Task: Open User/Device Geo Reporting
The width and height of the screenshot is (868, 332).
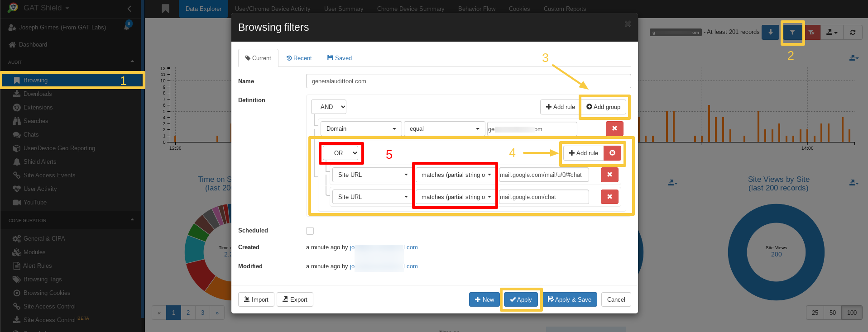Action: click(x=59, y=148)
